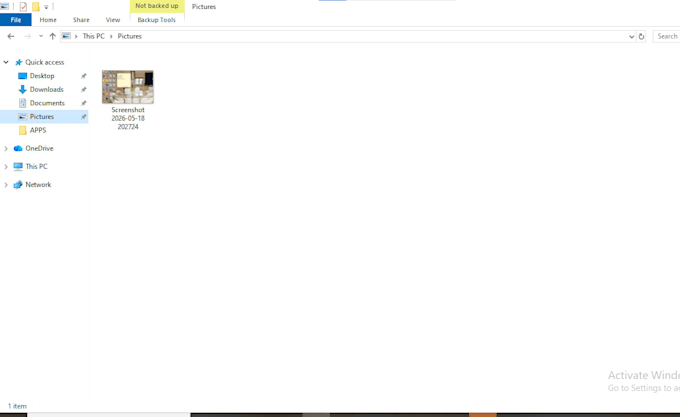Open the Customize Quick Access Toolbar dropdown
This screenshot has height=417, width=680.
(x=46, y=7)
